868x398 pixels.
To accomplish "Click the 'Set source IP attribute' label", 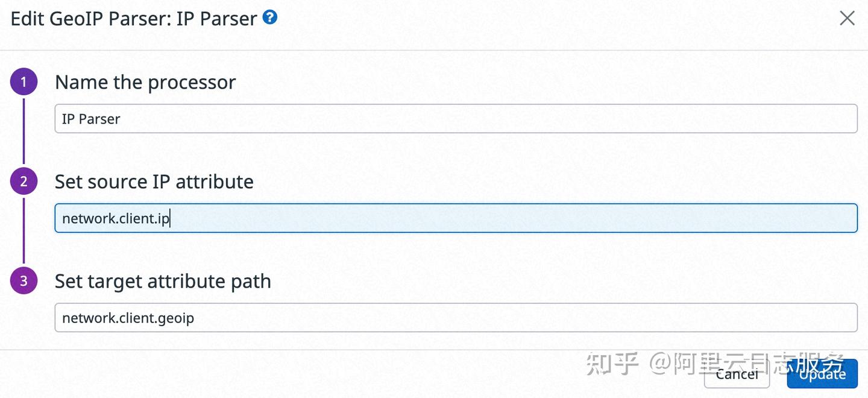I will point(154,181).
